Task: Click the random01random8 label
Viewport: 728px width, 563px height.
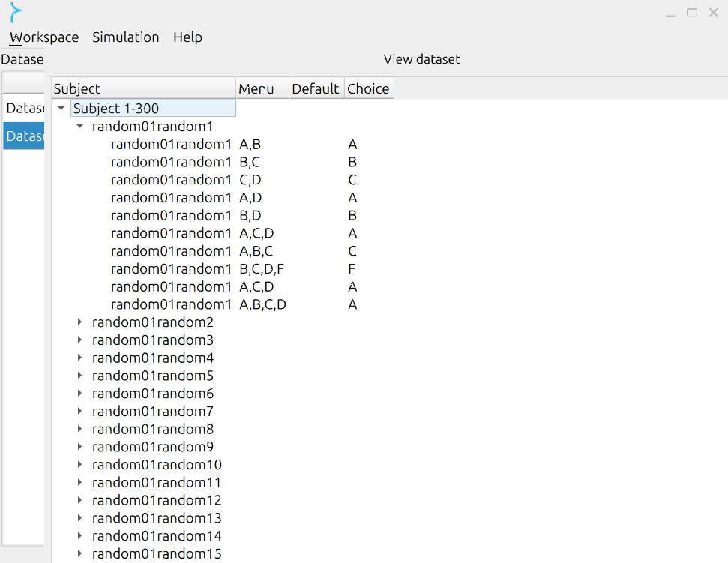Action: (x=153, y=429)
